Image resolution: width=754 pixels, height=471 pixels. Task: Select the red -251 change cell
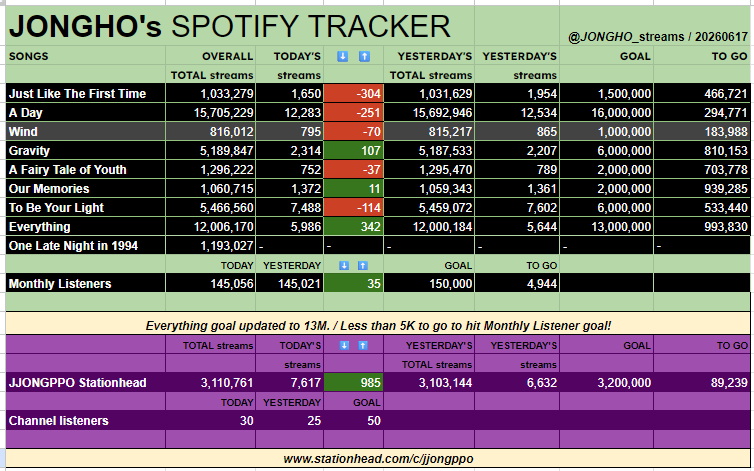[353, 113]
